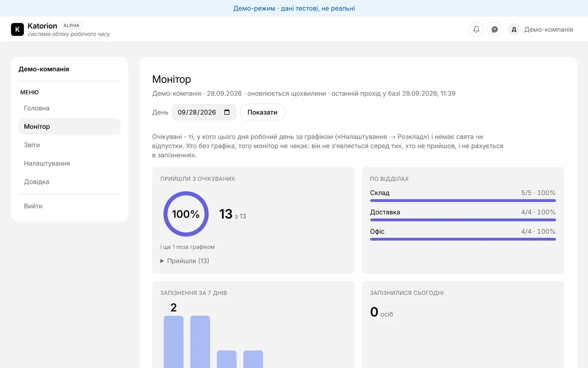Click the Демо-компанія sidebar title
588x368 pixels.
pos(44,69)
